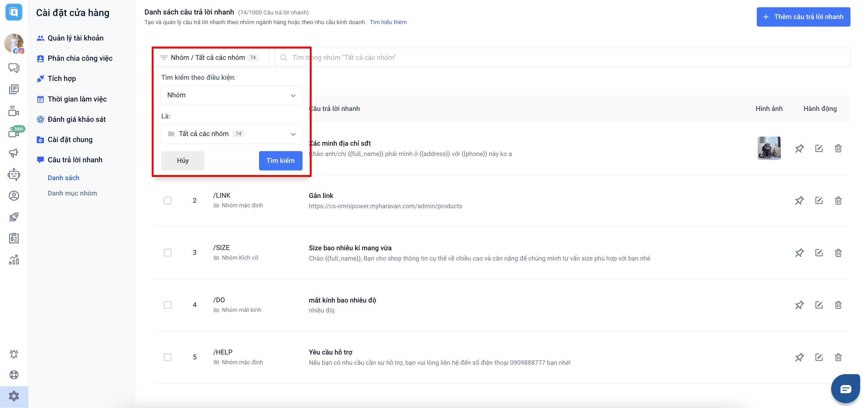The height and width of the screenshot is (408, 868).
Task: Pin the /LINK quick reply
Action: point(799,200)
